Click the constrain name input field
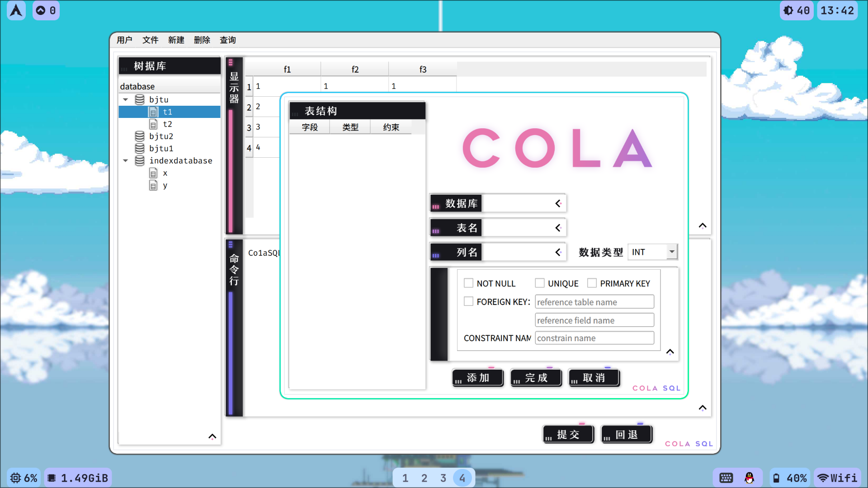 594,338
